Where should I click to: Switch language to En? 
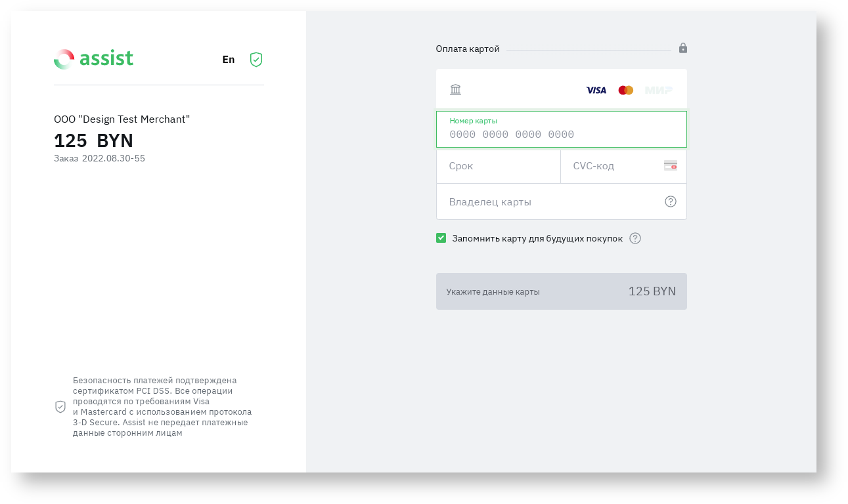point(229,60)
